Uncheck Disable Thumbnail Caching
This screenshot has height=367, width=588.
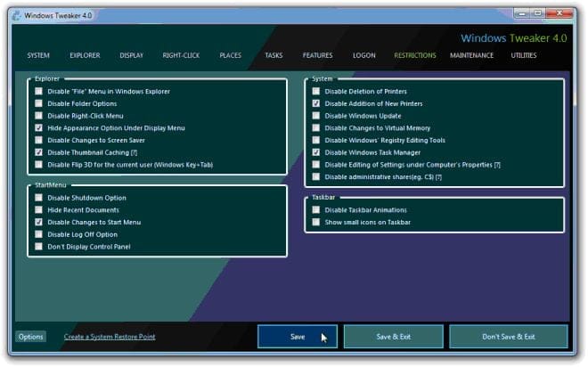pos(38,152)
